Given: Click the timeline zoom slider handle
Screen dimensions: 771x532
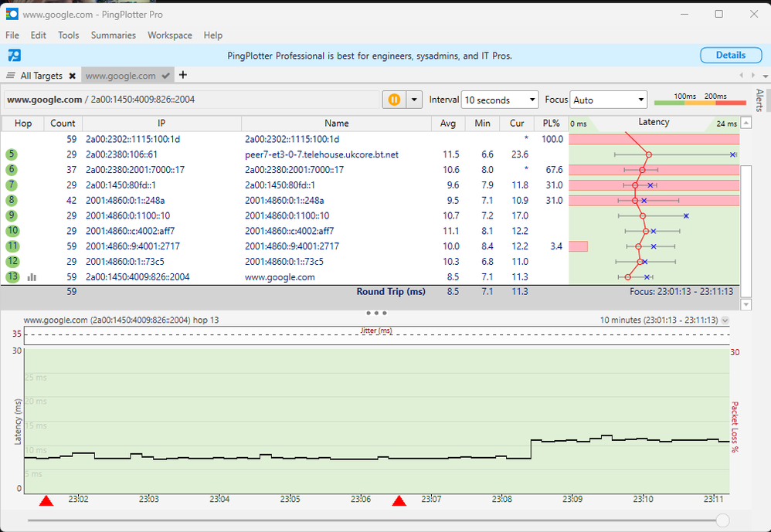Looking at the screenshot, I should point(722,520).
